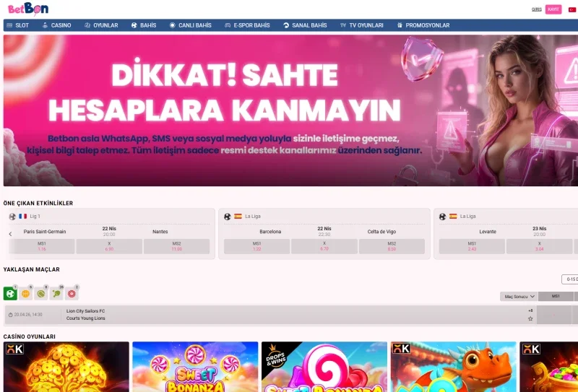
Task: Click the football icon on Barcelona La Liga card
Action: coord(228,217)
